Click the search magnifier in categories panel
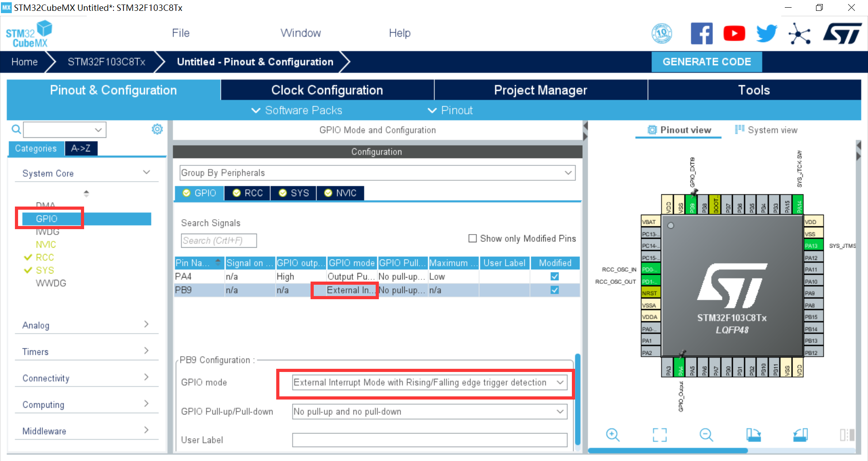The height and width of the screenshot is (461, 868). coord(16,130)
